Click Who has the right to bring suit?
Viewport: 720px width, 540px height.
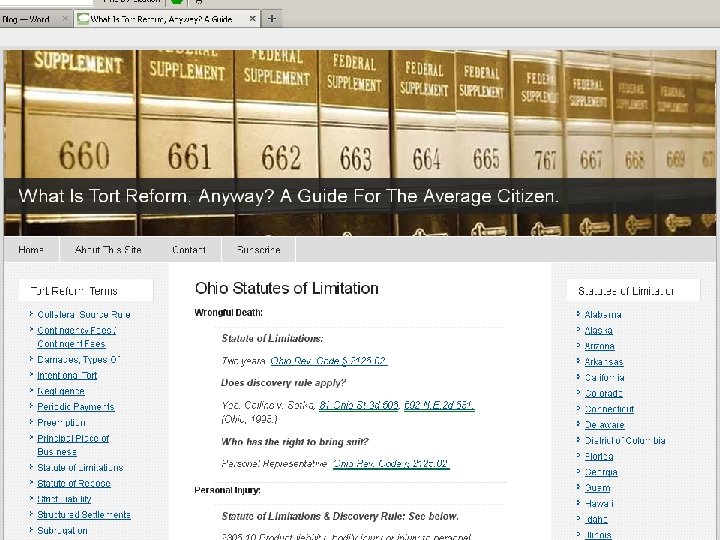[x=295, y=442]
